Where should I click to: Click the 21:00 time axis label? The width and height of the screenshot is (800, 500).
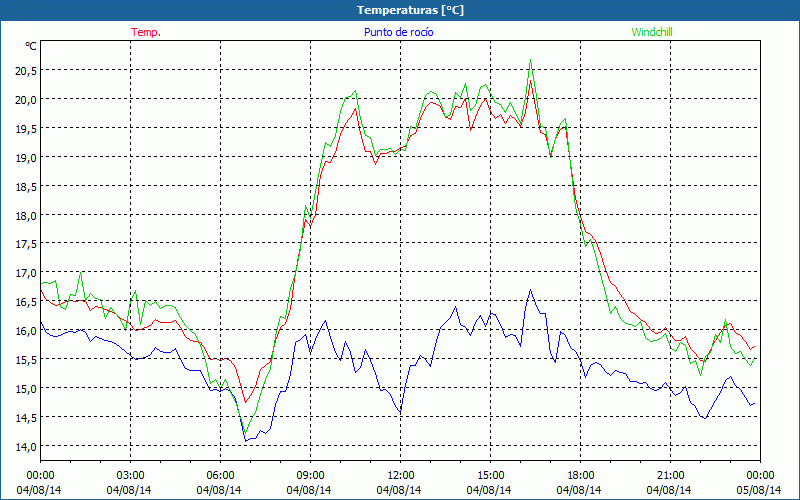point(670,476)
